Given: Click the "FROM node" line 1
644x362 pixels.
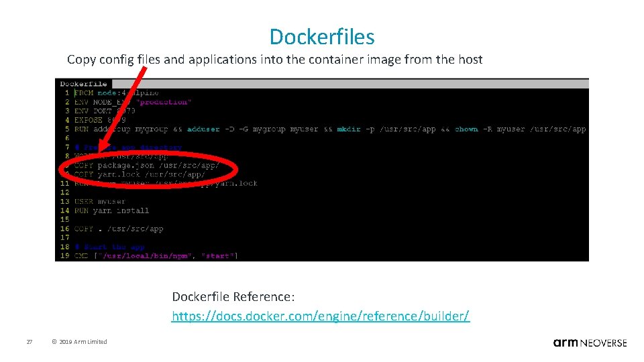Looking at the screenshot, I should (x=116, y=93).
